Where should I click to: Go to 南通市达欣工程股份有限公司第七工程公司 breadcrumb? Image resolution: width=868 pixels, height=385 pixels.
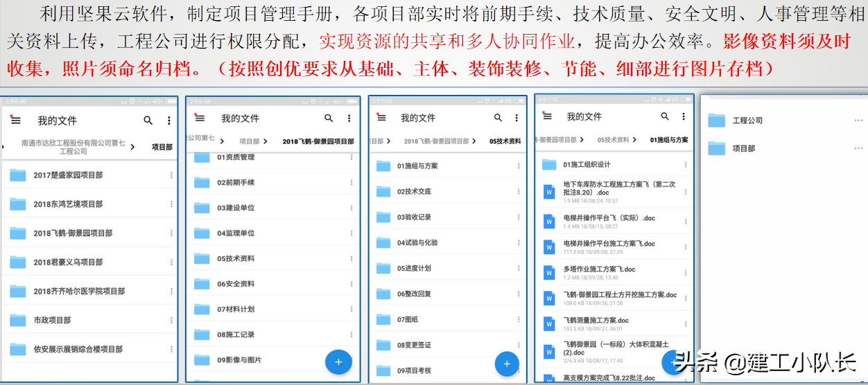click(x=73, y=147)
